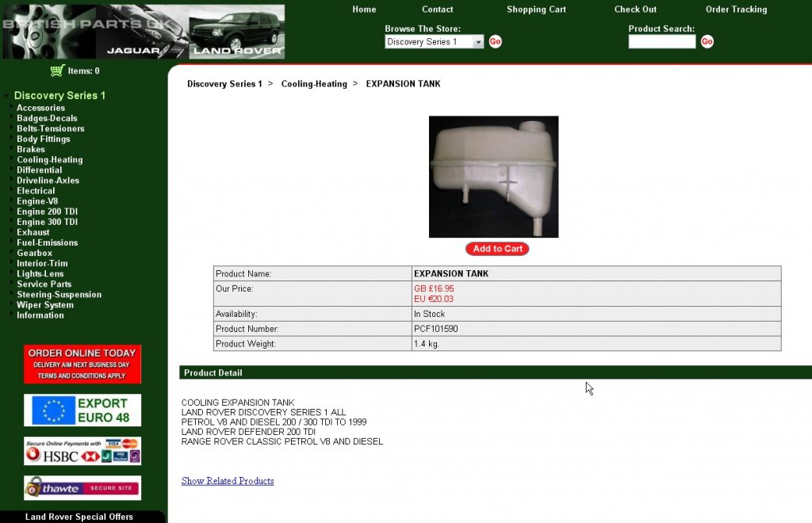The width and height of the screenshot is (812, 523).
Task: Click the shopping cart icon beside Items: 0
Action: pyautogui.click(x=57, y=71)
